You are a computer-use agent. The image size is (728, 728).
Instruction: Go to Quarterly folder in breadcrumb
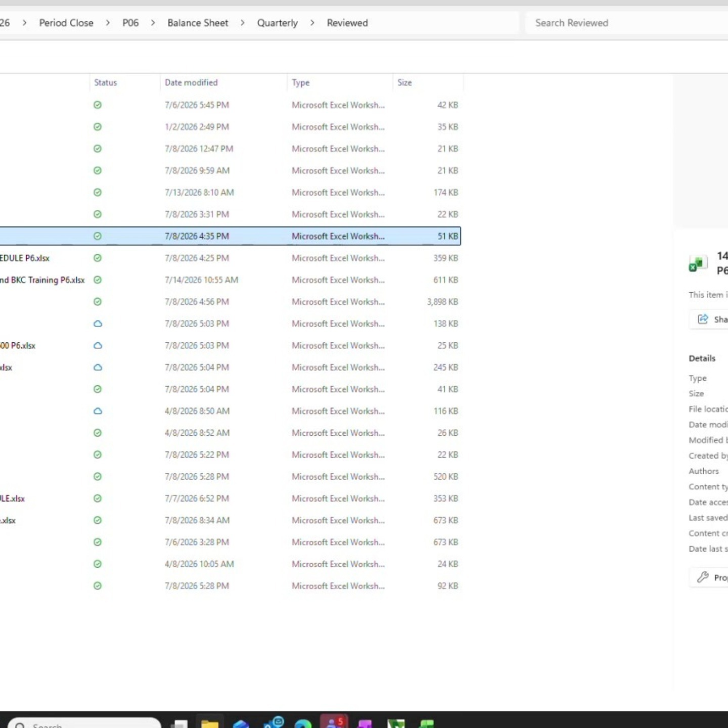pos(277,23)
